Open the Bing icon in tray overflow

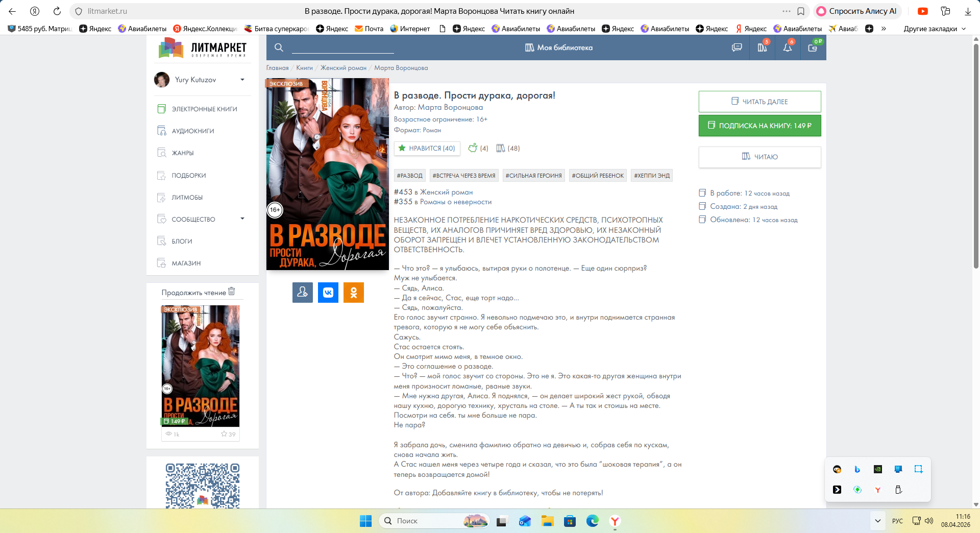857,469
